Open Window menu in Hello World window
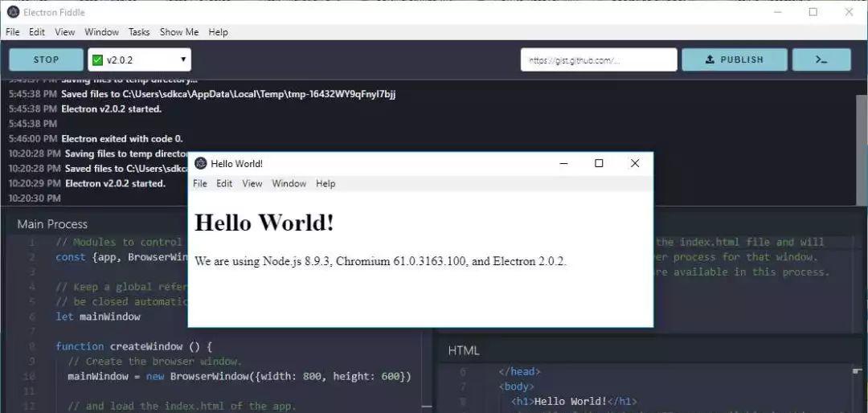 click(289, 184)
